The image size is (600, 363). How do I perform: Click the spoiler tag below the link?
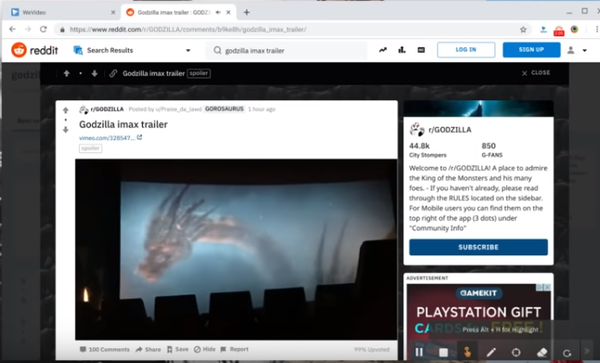point(90,148)
